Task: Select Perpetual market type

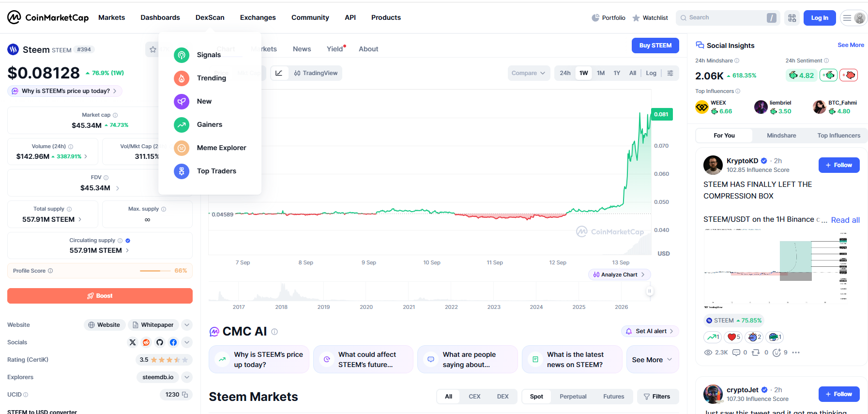Action: (573, 397)
